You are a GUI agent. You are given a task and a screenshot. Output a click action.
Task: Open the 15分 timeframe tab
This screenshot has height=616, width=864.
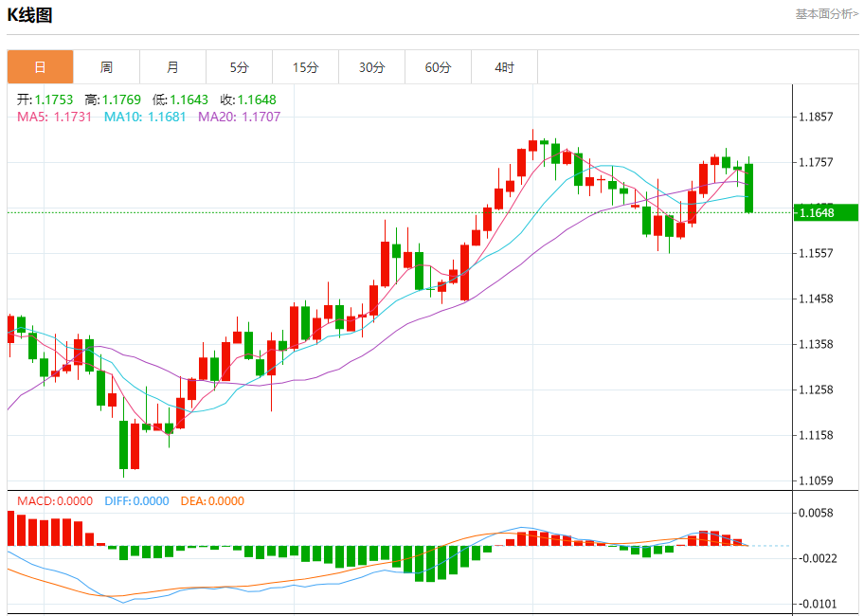point(305,67)
